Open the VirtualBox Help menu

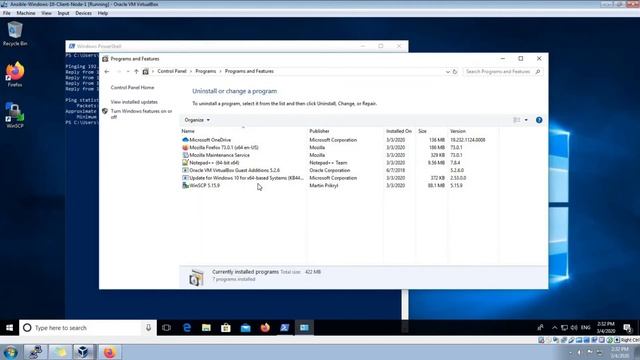(102, 13)
